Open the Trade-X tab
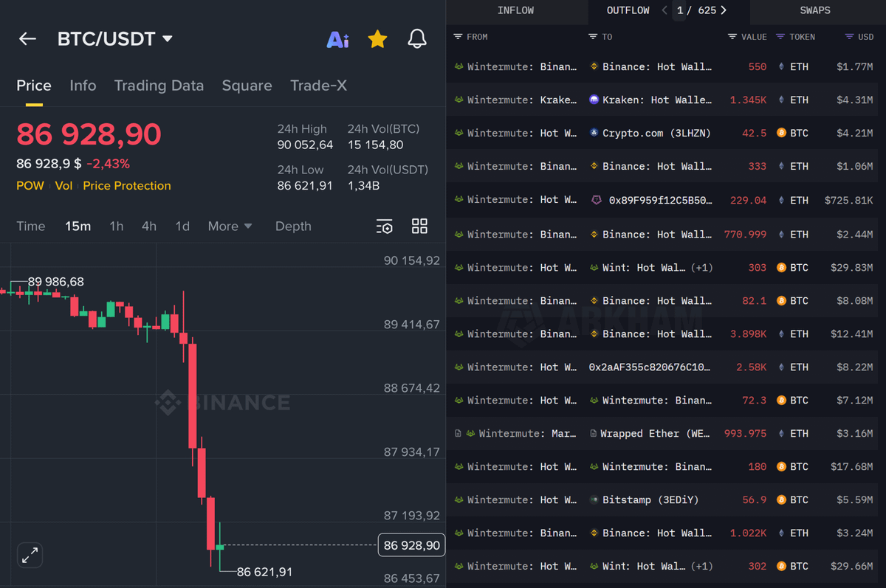Viewport: 886px width, 588px height. pos(318,86)
